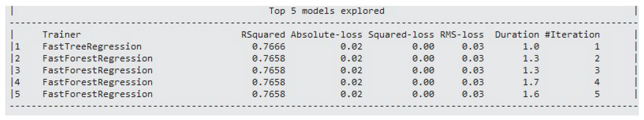Select FastForestRegression in row 2
Screen dimensions: 644x120
click(97, 58)
